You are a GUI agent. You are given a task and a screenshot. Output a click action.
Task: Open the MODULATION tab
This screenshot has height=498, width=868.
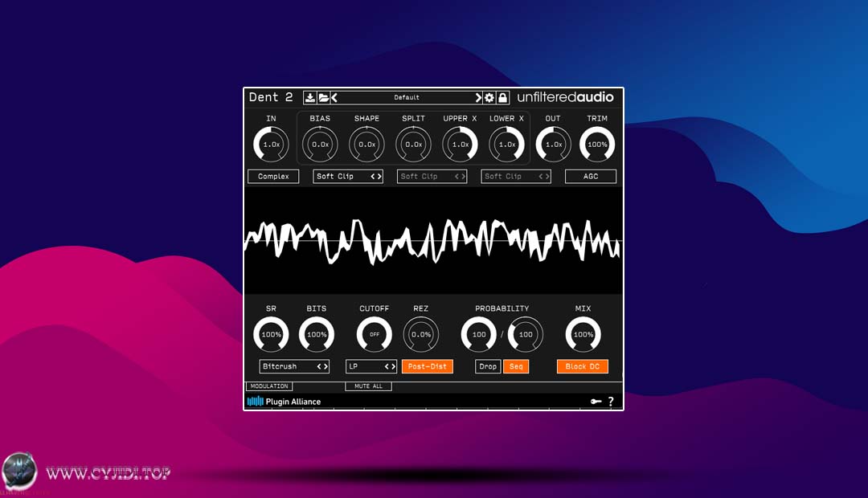pyautogui.click(x=269, y=386)
